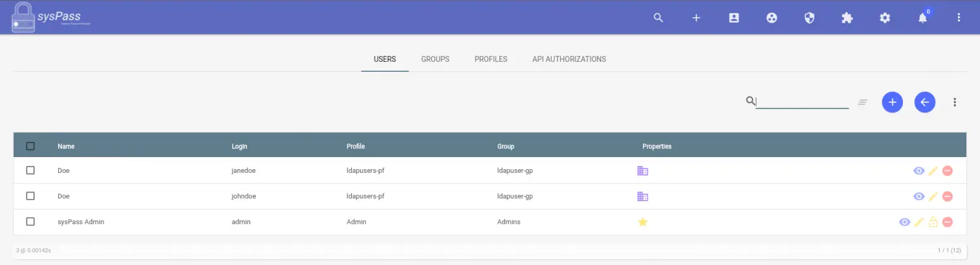980x265 pixels.
Task: Click the edit pencil for janedoe
Action: click(x=933, y=170)
